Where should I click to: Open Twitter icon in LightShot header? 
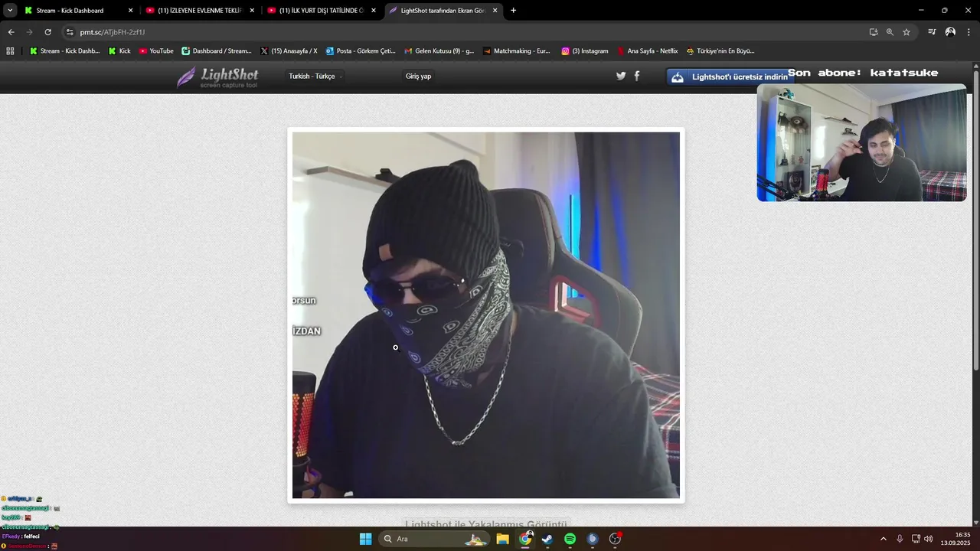click(621, 76)
